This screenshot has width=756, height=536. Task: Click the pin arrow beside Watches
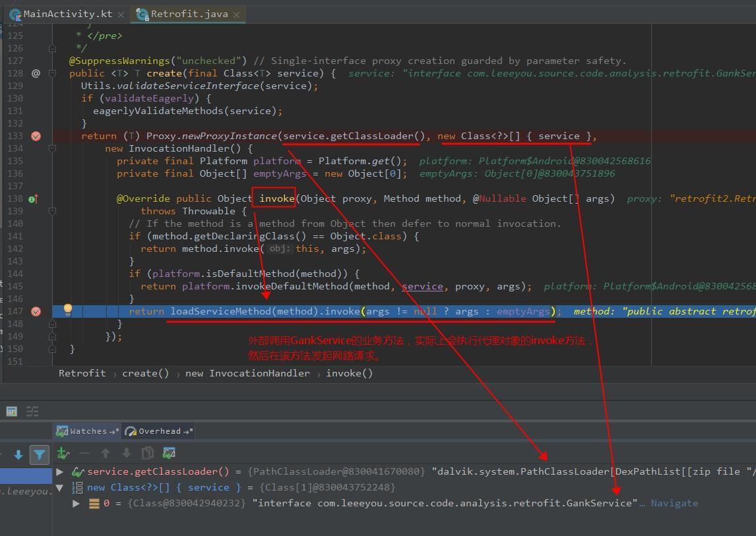pyautogui.click(x=114, y=431)
